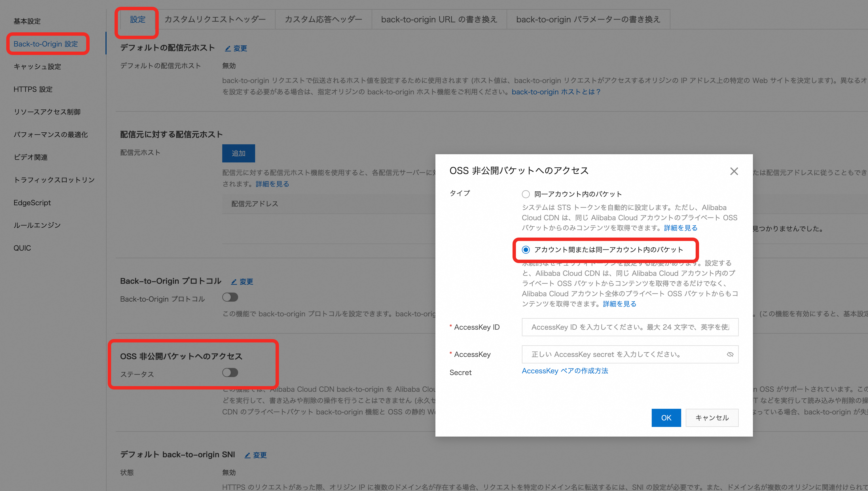The width and height of the screenshot is (868, 491).
Task: Select cross-account or same-account bucket radio
Action: [x=525, y=250]
